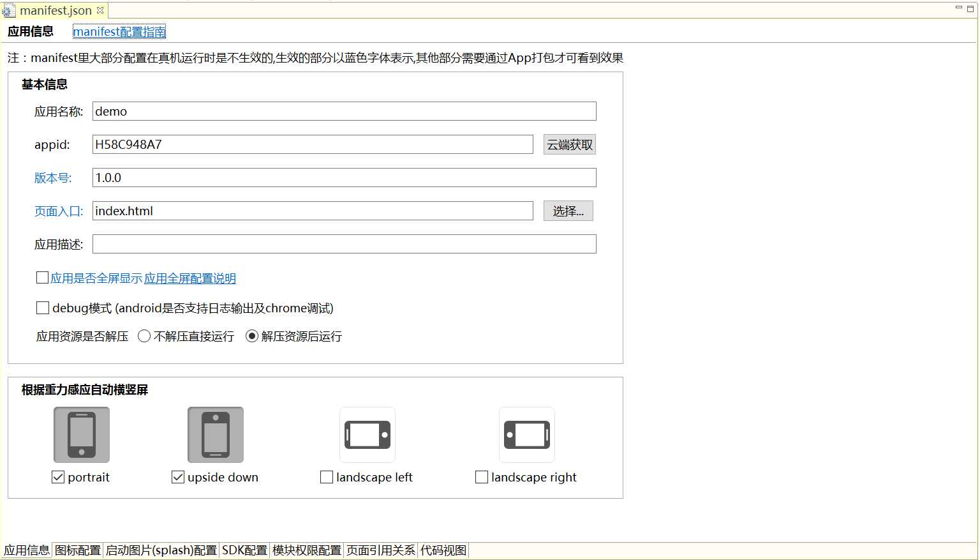
Task: Click 选择... button for page entry
Action: coord(568,211)
